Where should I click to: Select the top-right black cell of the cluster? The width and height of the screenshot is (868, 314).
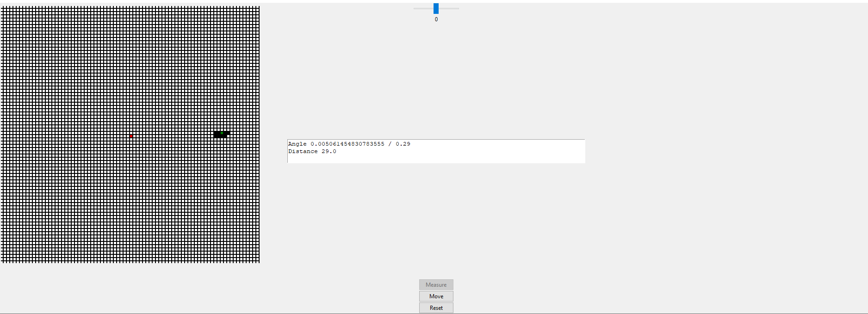tap(228, 133)
